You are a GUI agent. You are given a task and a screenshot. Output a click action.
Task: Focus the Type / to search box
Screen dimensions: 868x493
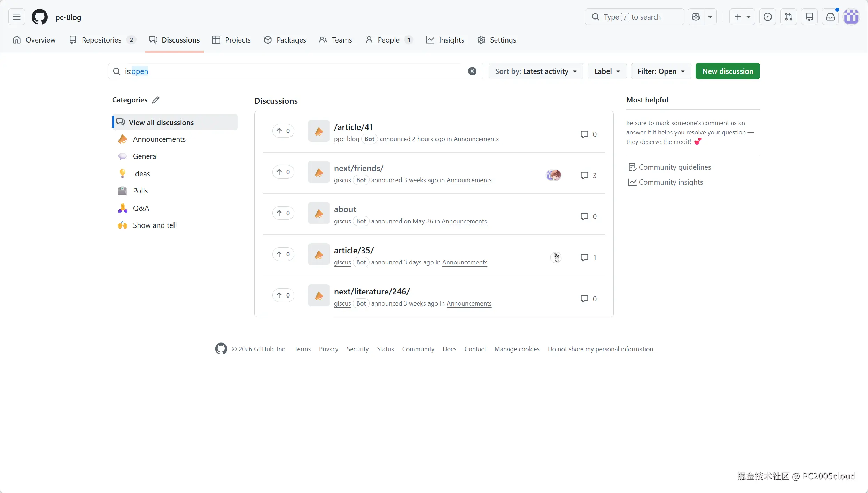coord(634,17)
